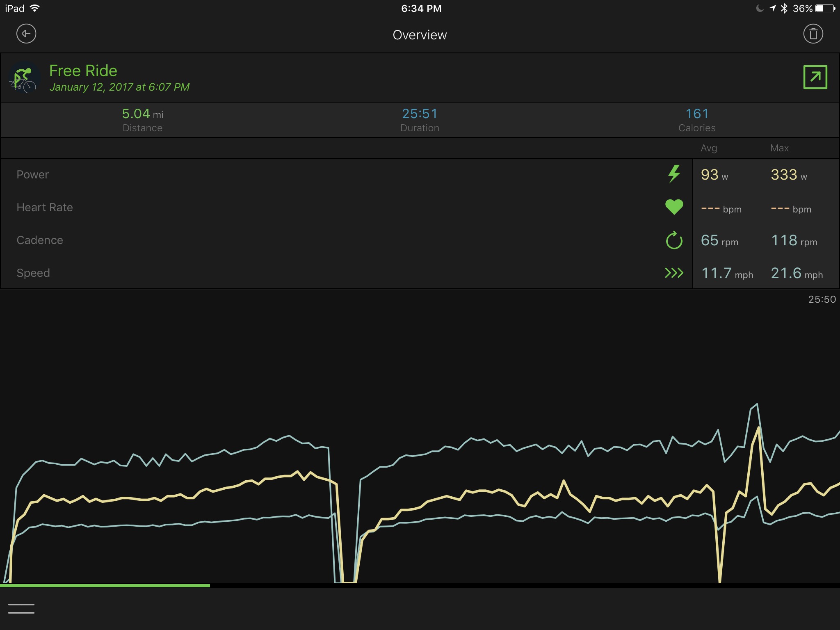
Task: Tap the yellow power spike peak
Action: (x=759, y=428)
